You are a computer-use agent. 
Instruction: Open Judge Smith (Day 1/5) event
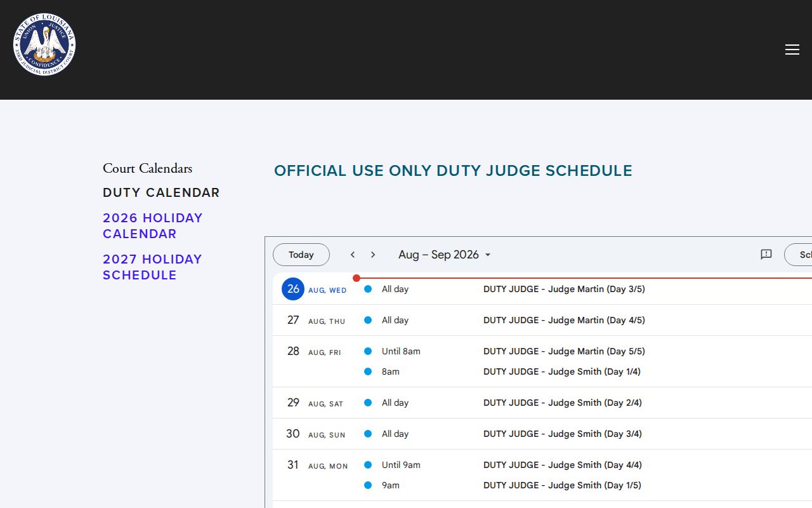562,485
